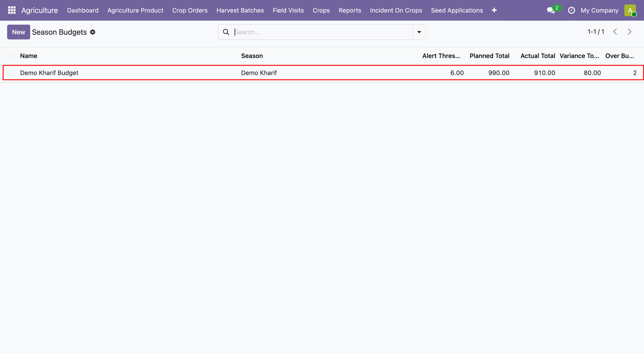The height and width of the screenshot is (353, 644).
Task: Go to the next page arrow
Action: pyautogui.click(x=630, y=32)
